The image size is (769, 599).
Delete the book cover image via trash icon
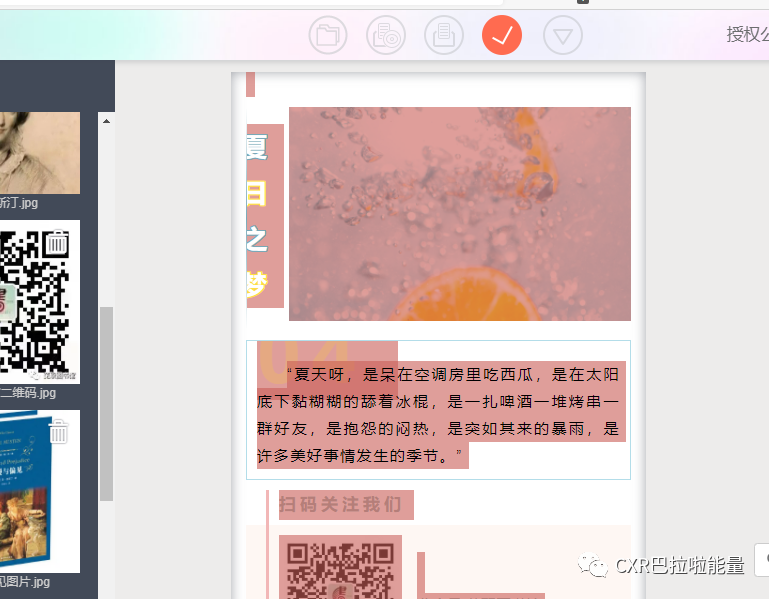[58, 431]
